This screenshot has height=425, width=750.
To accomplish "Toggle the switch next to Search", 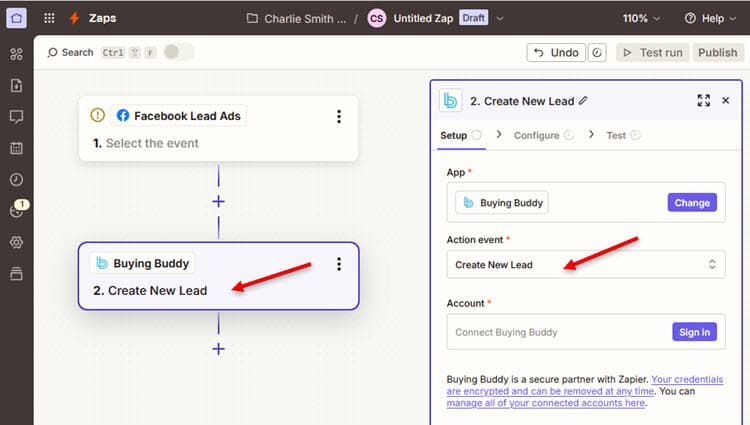I will click(178, 52).
